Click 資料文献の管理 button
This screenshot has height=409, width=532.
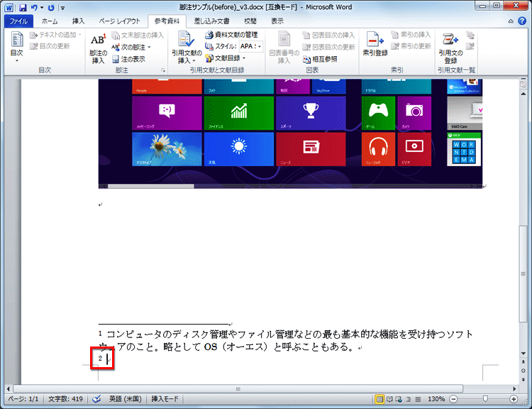click(231, 35)
